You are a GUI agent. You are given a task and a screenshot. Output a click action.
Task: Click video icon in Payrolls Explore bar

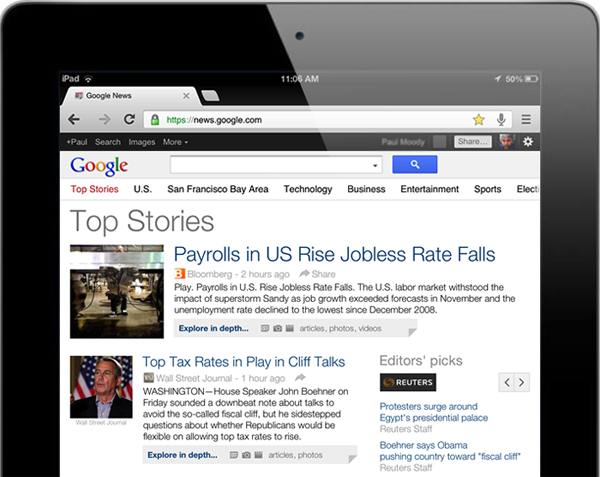(x=290, y=328)
